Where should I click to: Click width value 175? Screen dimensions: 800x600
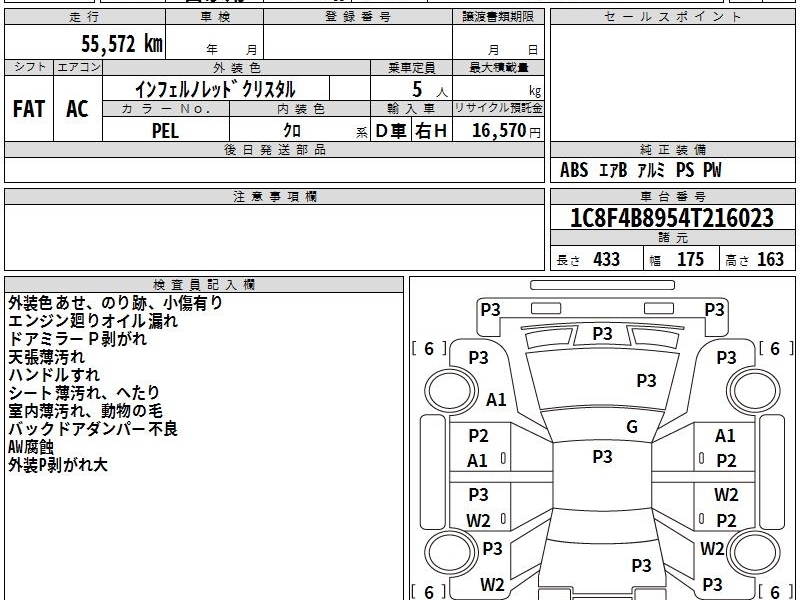[690, 259]
